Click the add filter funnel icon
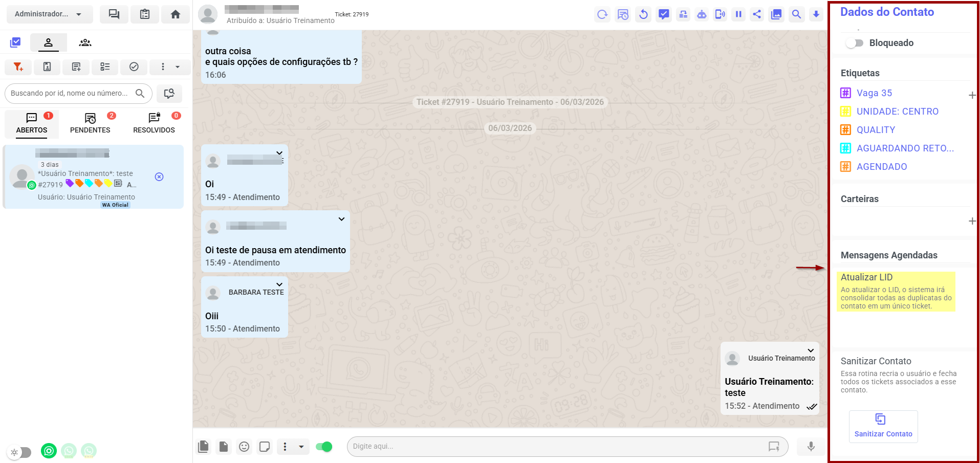The image size is (980, 463). (x=18, y=67)
